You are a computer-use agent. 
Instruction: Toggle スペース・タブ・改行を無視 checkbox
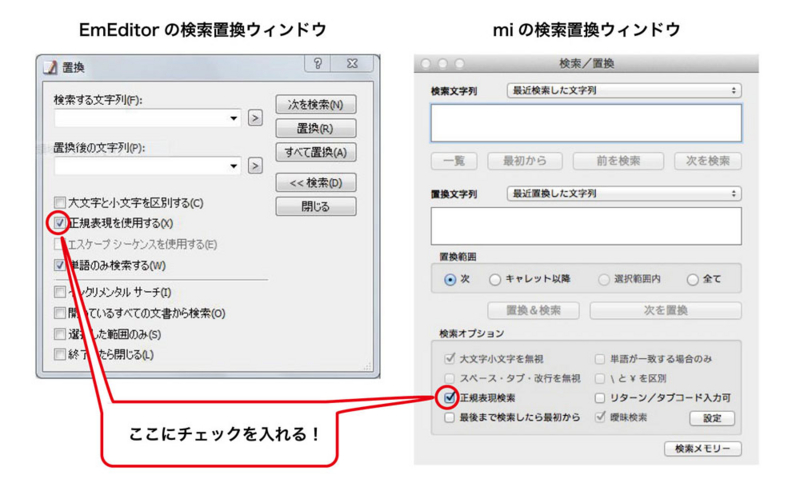click(x=449, y=378)
